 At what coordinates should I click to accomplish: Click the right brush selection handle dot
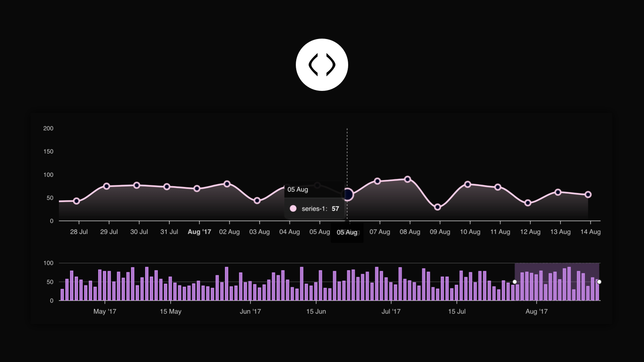click(599, 282)
